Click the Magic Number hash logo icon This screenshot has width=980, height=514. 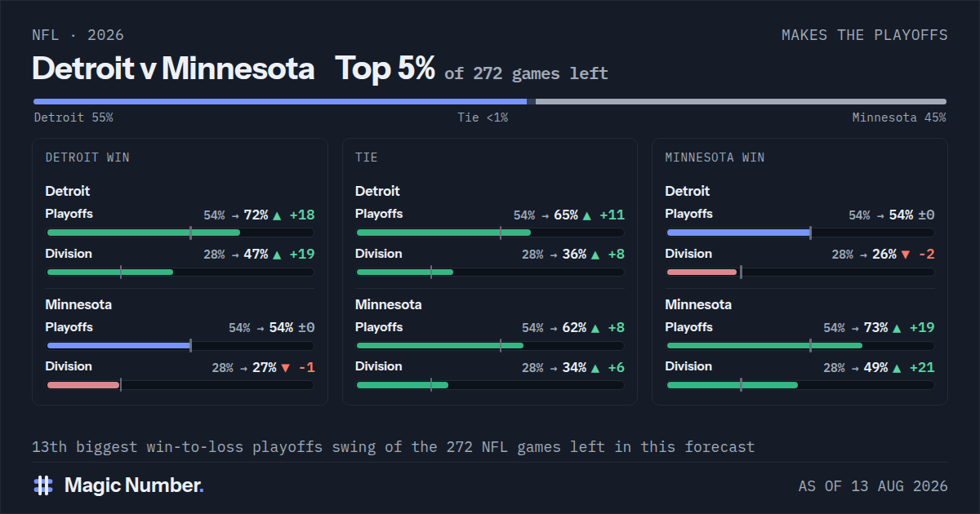click(x=43, y=485)
